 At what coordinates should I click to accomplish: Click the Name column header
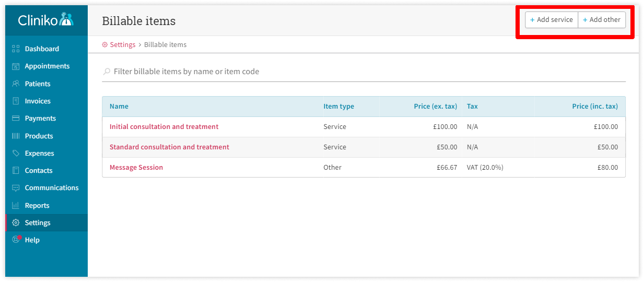119,107
